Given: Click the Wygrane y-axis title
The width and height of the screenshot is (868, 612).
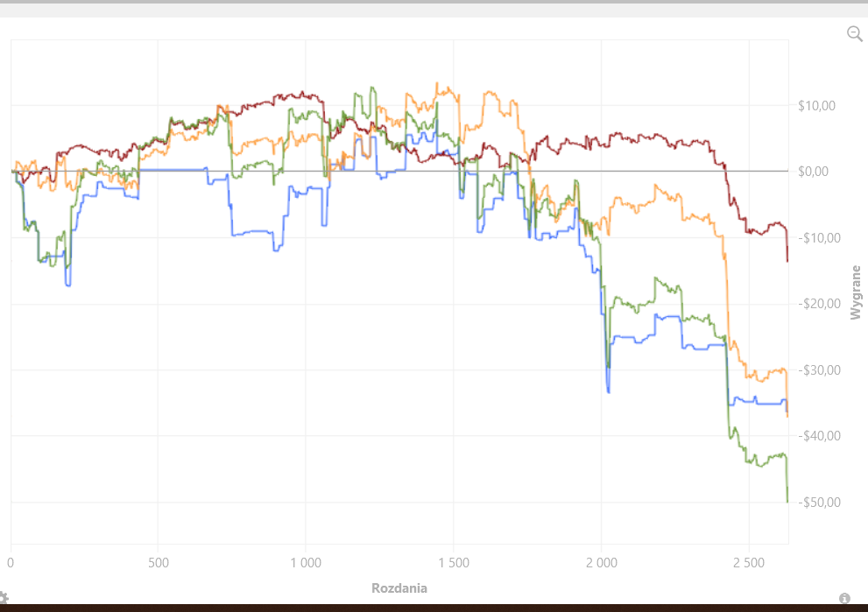Looking at the screenshot, I should [x=856, y=292].
